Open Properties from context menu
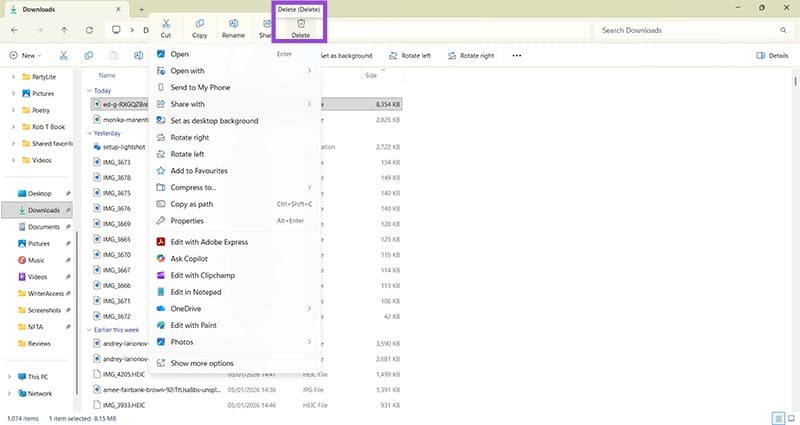The width and height of the screenshot is (800, 425). click(235, 221)
